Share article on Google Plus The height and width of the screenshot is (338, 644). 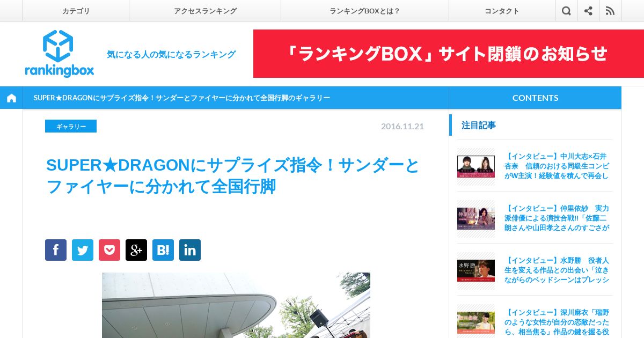coord(136,250)
